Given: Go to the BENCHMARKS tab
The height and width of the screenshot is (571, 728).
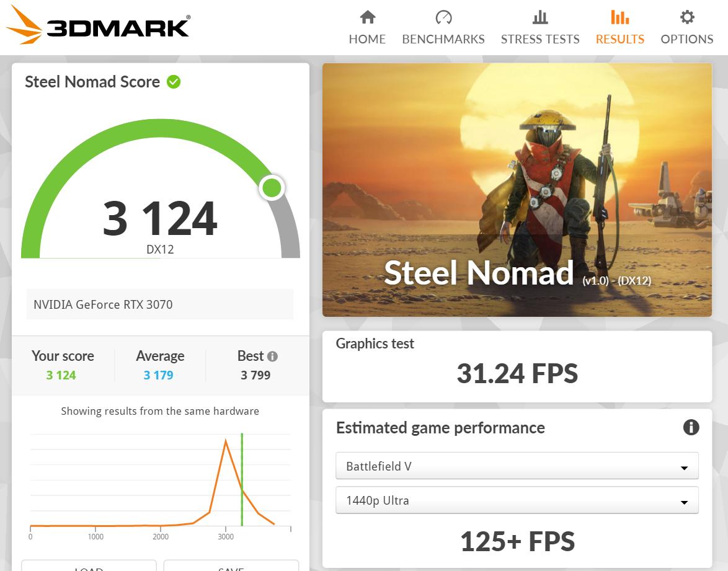Looking at the screenshot, I should [x=443, y=39].
